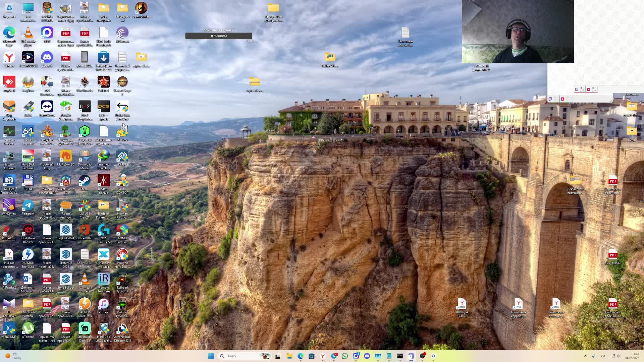Toggle the microphone tray icon

point(594,356)
